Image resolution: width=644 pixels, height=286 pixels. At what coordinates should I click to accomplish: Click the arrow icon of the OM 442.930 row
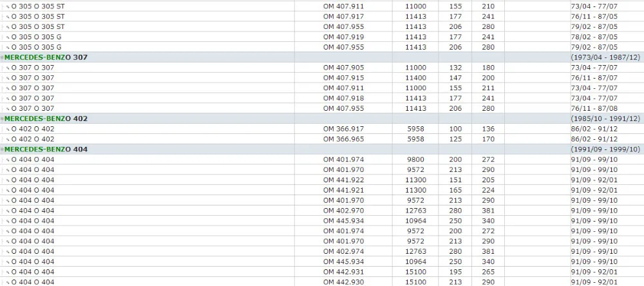[8, 282]
